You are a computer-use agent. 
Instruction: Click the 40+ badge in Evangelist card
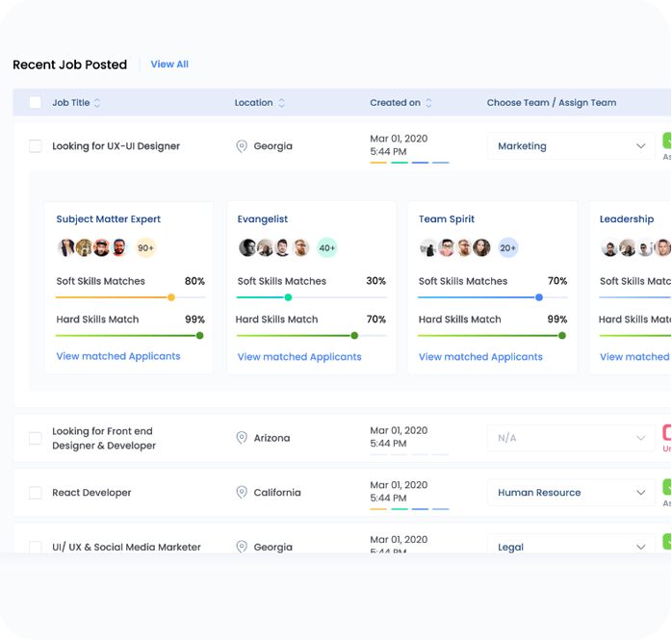pos(326,248)
